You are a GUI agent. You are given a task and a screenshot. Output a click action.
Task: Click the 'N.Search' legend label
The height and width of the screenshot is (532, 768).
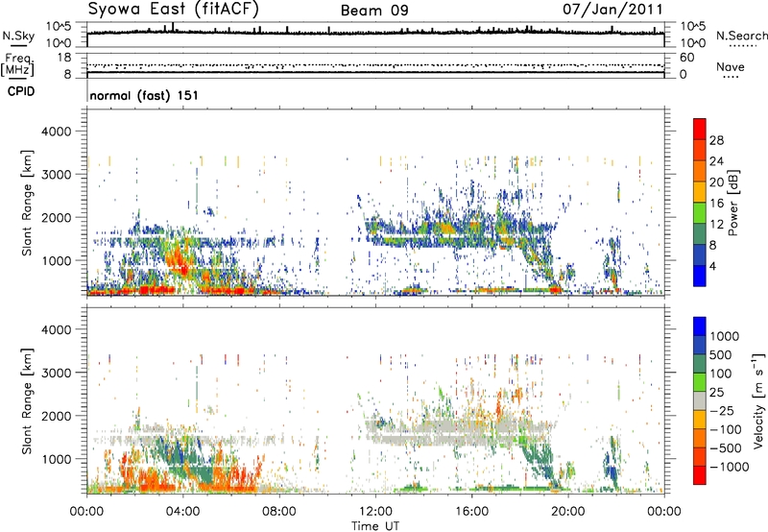pos(741,36)
